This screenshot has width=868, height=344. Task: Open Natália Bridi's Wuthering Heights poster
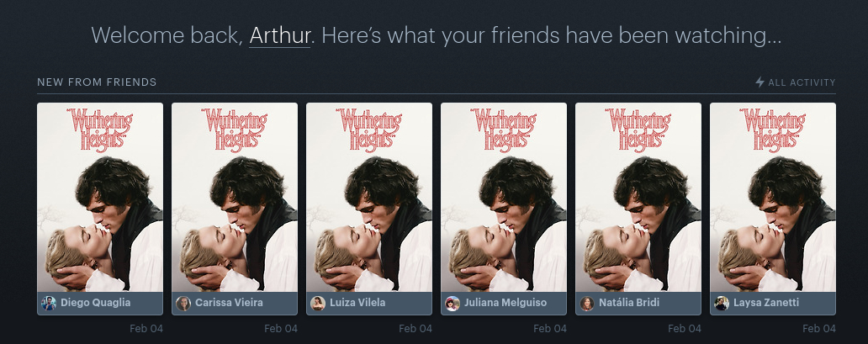pos(638,197)
